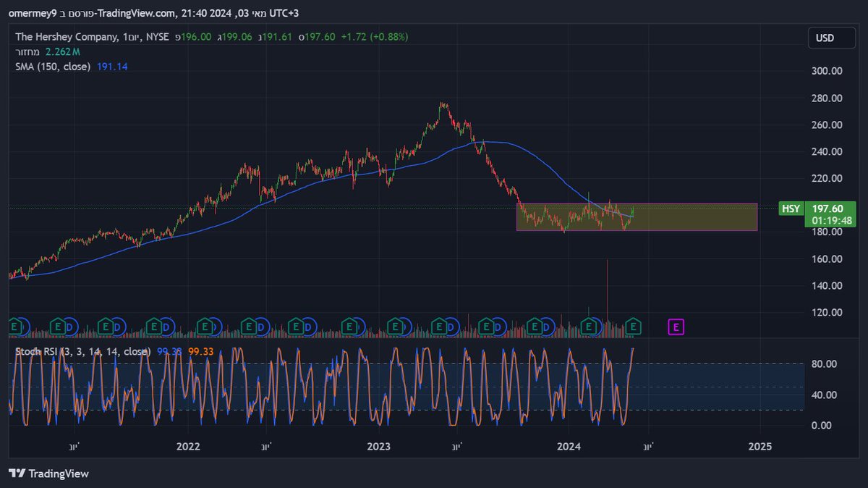Select the yellow consolidation rectangle drawing
The width and height of the screenshot is (868, 488).
pyautogui.click(x=637, y=217)
